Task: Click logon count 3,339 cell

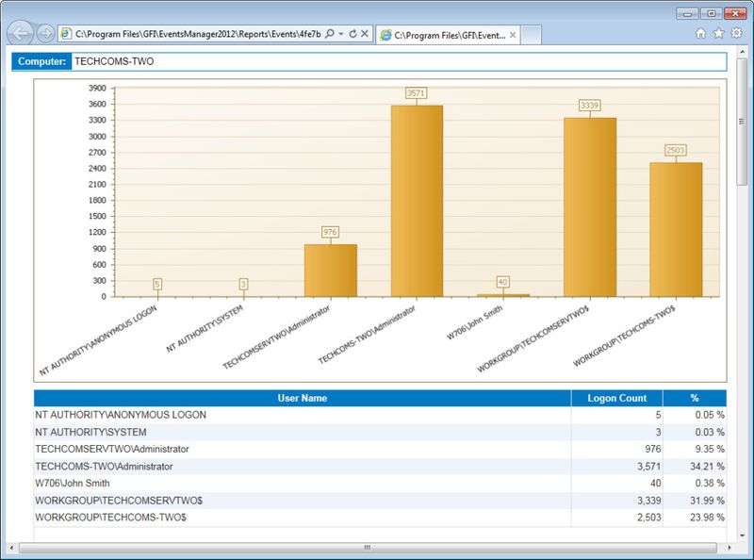Action: coord(617,501)
